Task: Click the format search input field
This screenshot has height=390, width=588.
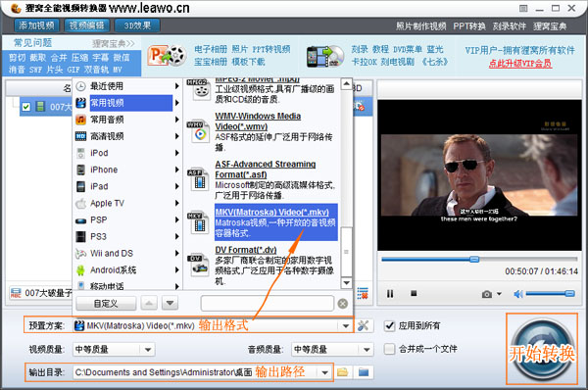Action: [267, 304]
